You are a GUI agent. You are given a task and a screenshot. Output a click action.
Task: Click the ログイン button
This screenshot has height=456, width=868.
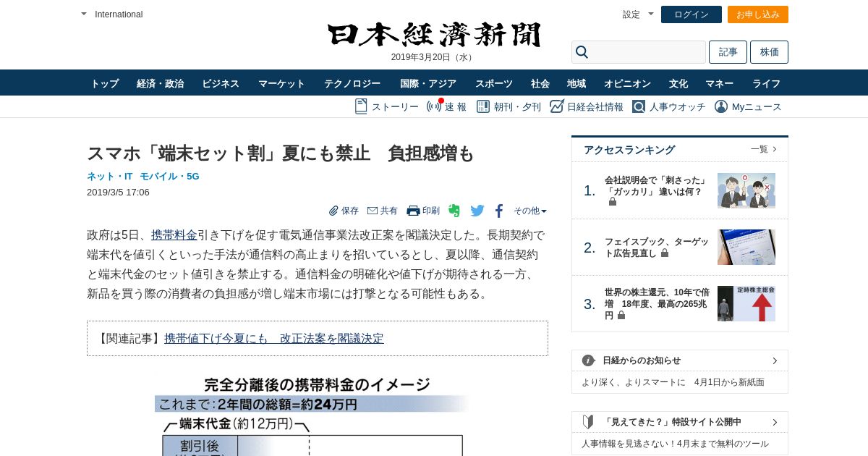(692, 14)
